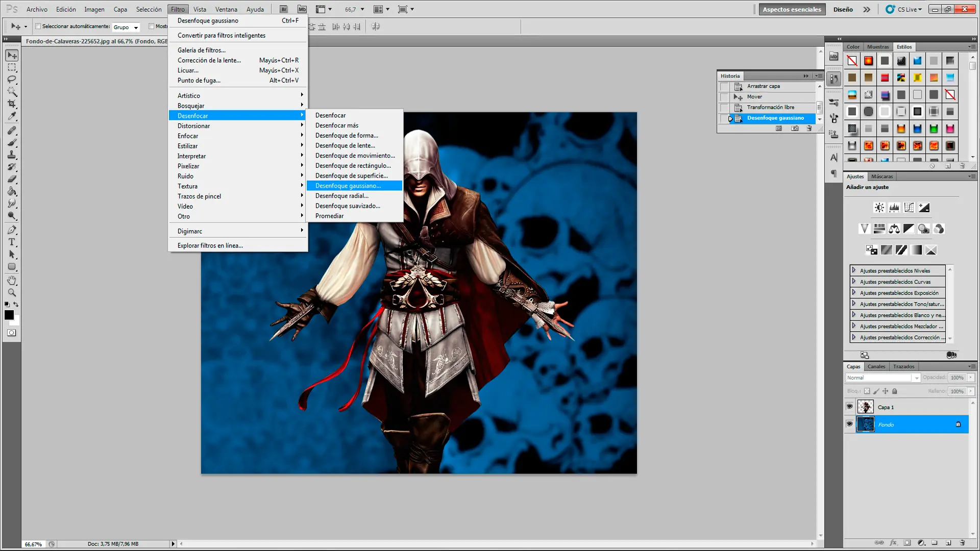Image resolution: width=980 pixels, height=551 pixels.
Task: Add an Invert adjustment
Action: click(x=872, y=250)
